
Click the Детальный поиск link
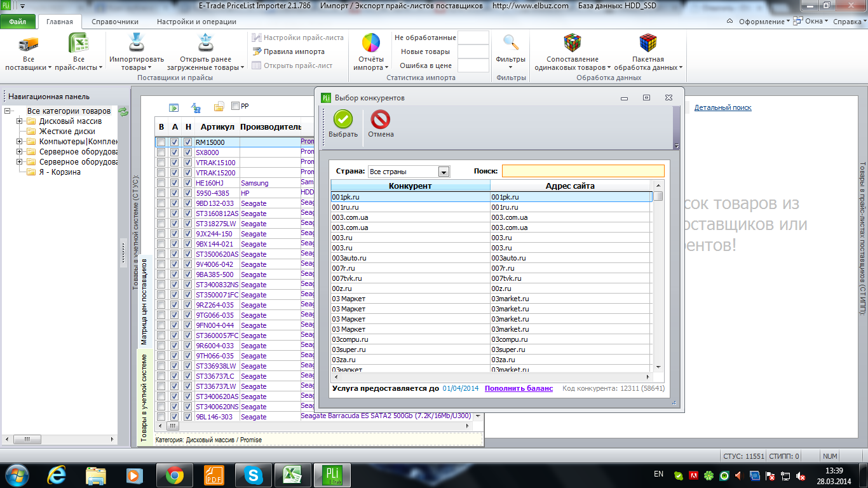(723, 108)
